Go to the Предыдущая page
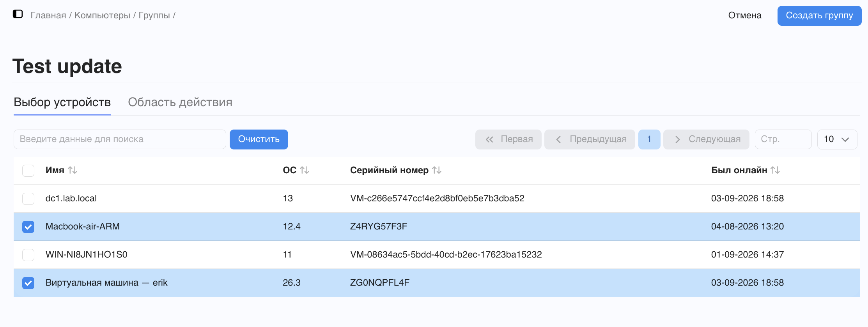This screenshot has height=327, width=868. [590, 139]
